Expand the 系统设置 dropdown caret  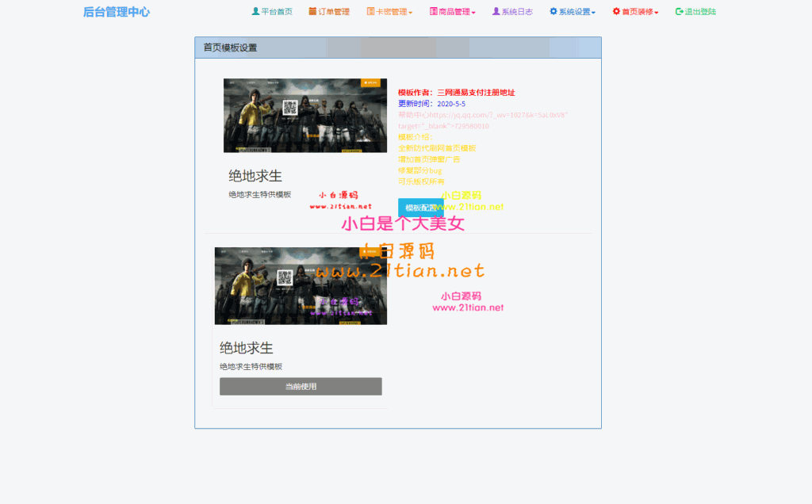tap(593, 13)
